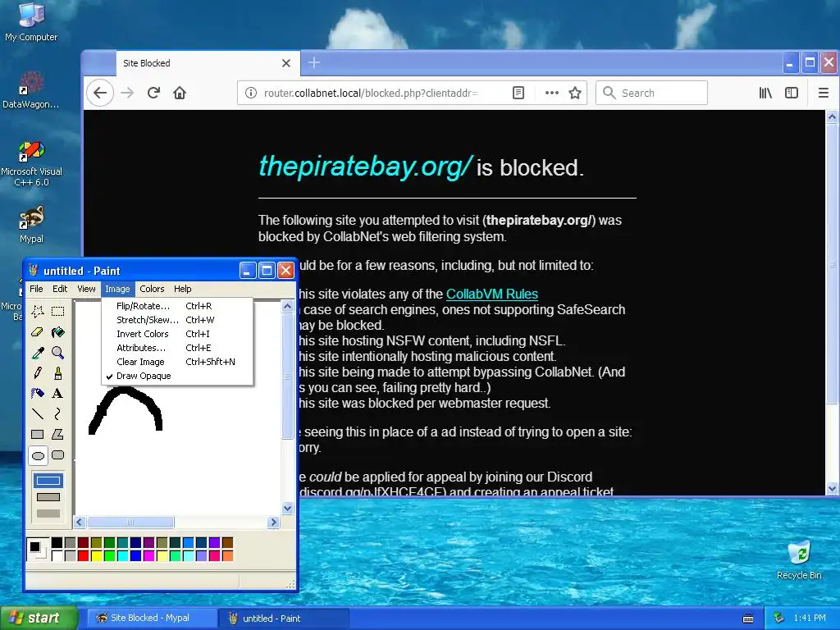Click browser page scroll down arrow
The image size is (840, 630).
832,488
